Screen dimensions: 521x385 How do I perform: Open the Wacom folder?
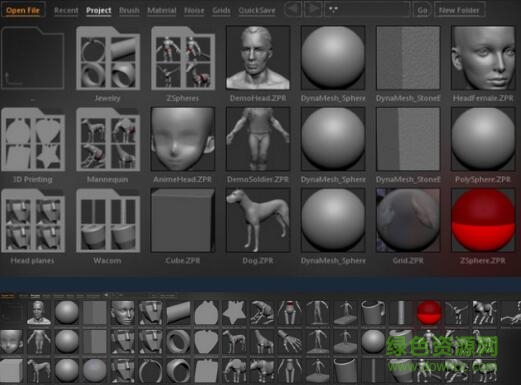pyautogui.click(x=108, y=220)
